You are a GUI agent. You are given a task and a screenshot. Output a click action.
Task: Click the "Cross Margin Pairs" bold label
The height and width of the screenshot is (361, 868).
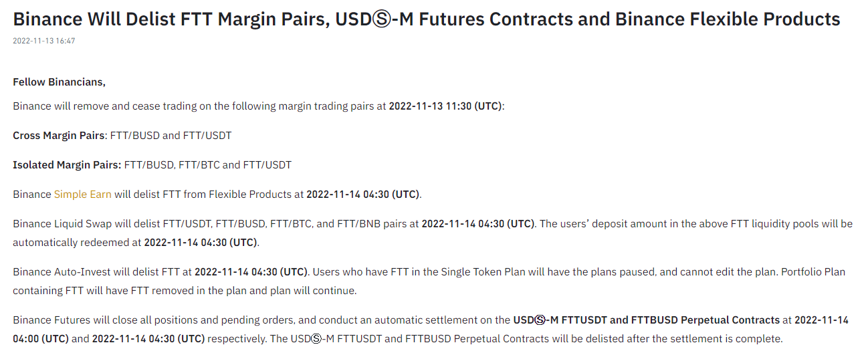59,136
